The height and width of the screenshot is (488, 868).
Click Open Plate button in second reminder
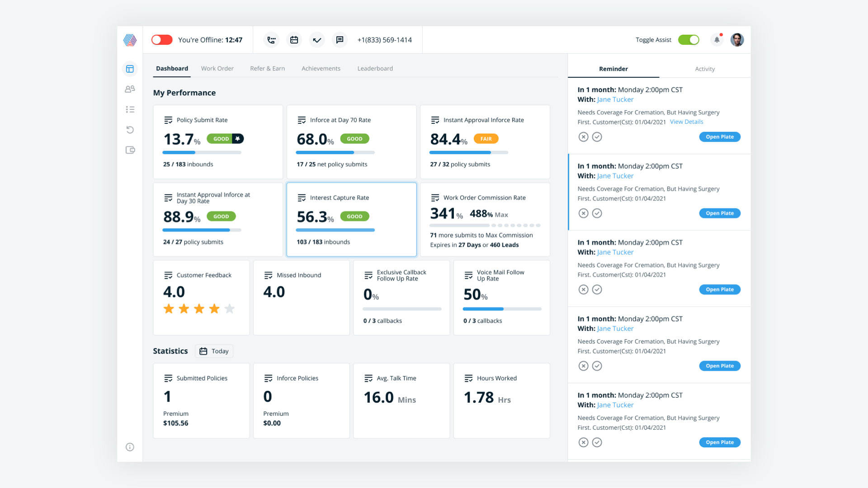pyautogui.click(x=719, y=213)
